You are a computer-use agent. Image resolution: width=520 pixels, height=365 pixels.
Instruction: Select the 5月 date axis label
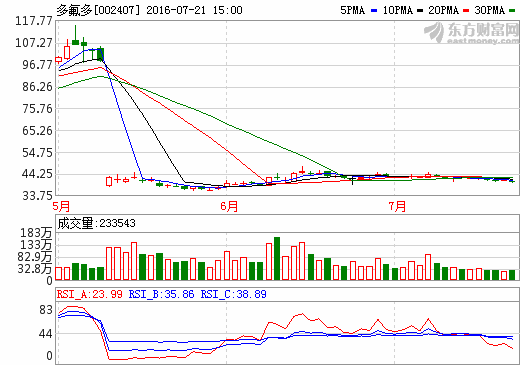(61, 206)
